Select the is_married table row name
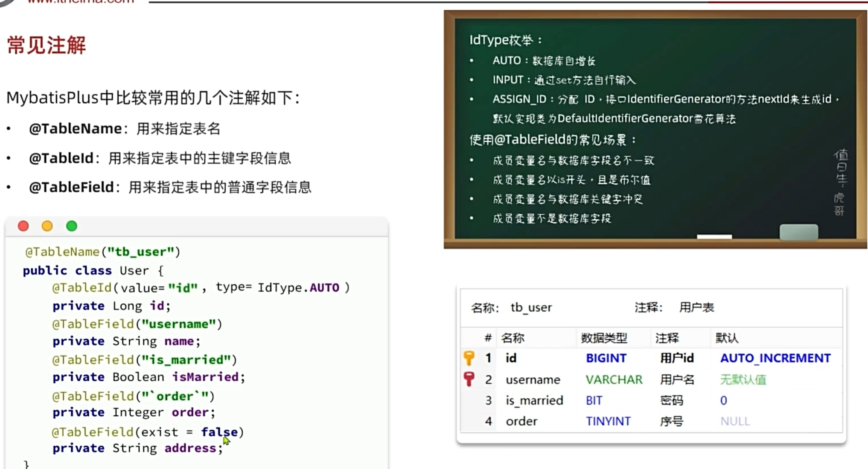This screenshot has height=469, width=868. point(534,400)
